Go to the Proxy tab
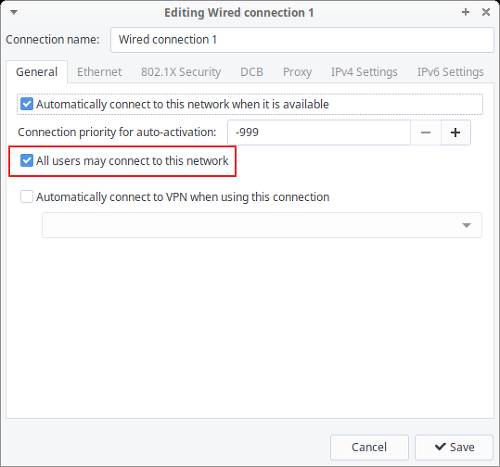 coord(297,72)
